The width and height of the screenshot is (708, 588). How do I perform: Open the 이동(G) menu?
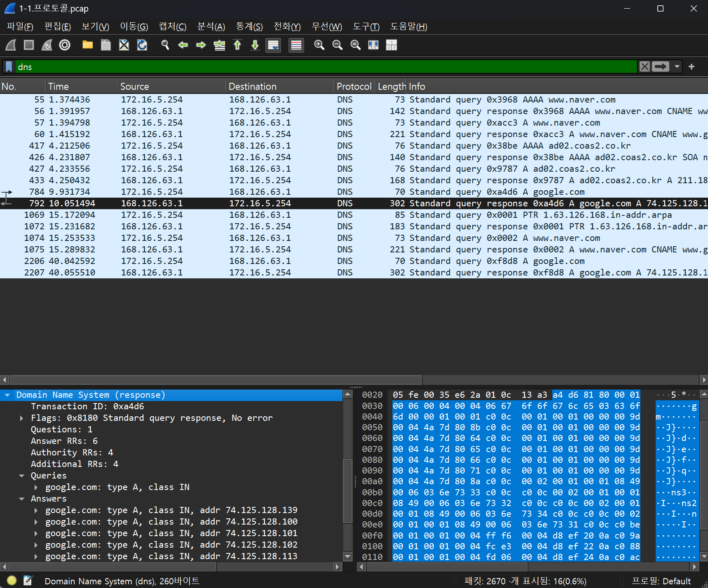click(134, 27)
